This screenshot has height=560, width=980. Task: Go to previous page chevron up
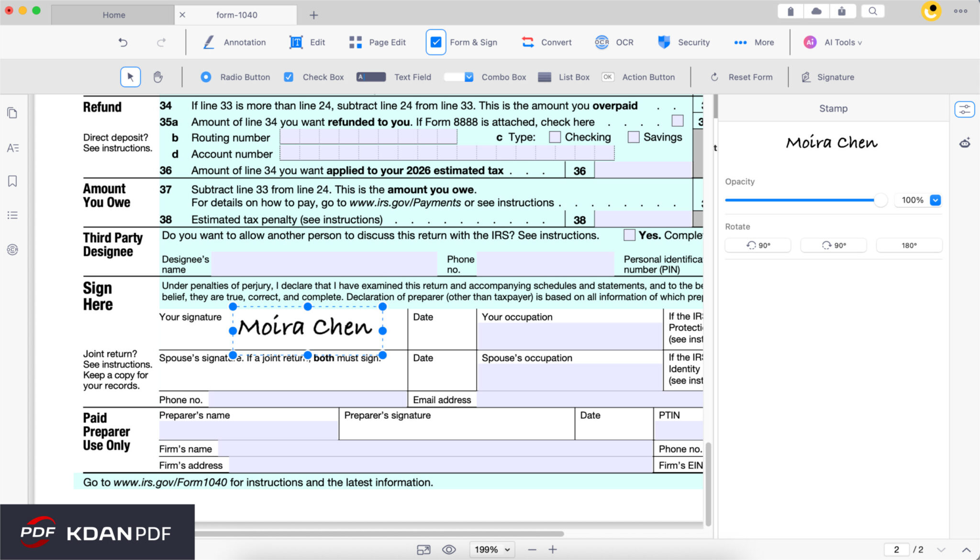[x=966, y=549]
